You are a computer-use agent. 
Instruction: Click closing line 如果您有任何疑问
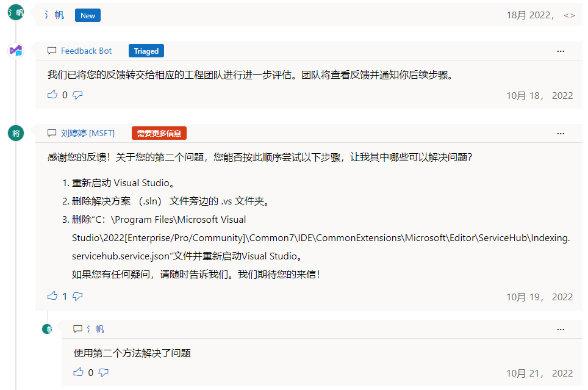click(x=196, y=275)
